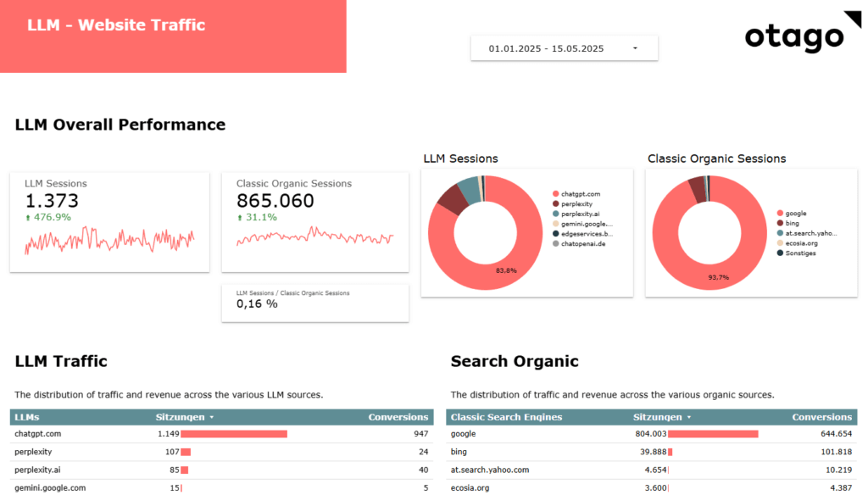This screenshot has width=868, height=495.
Task: Click the 93,7% segment of Classic Organic donut
Action: (x=719, y=277)
